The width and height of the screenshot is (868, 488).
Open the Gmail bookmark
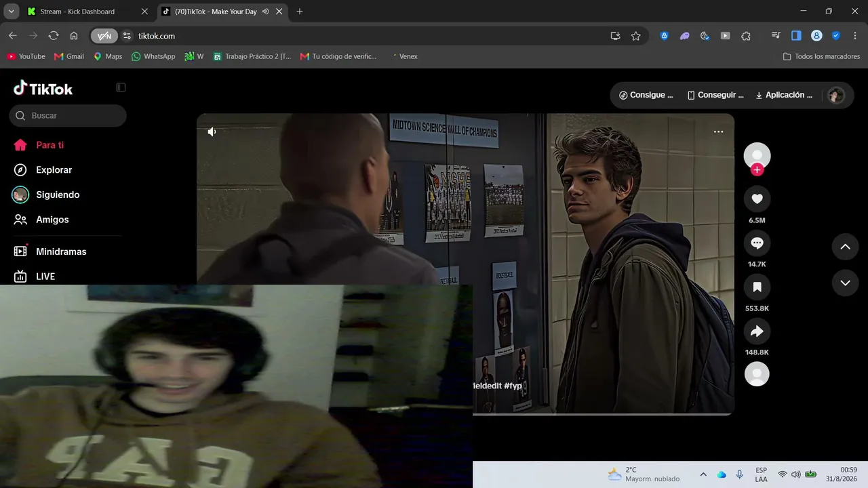pos(69,56)
